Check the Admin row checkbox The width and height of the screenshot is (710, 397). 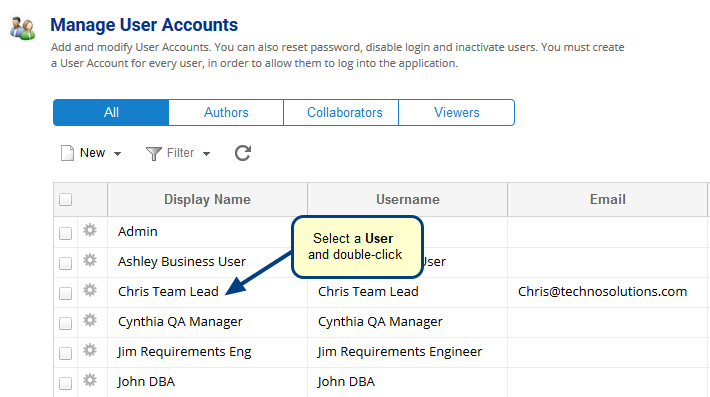66,233
